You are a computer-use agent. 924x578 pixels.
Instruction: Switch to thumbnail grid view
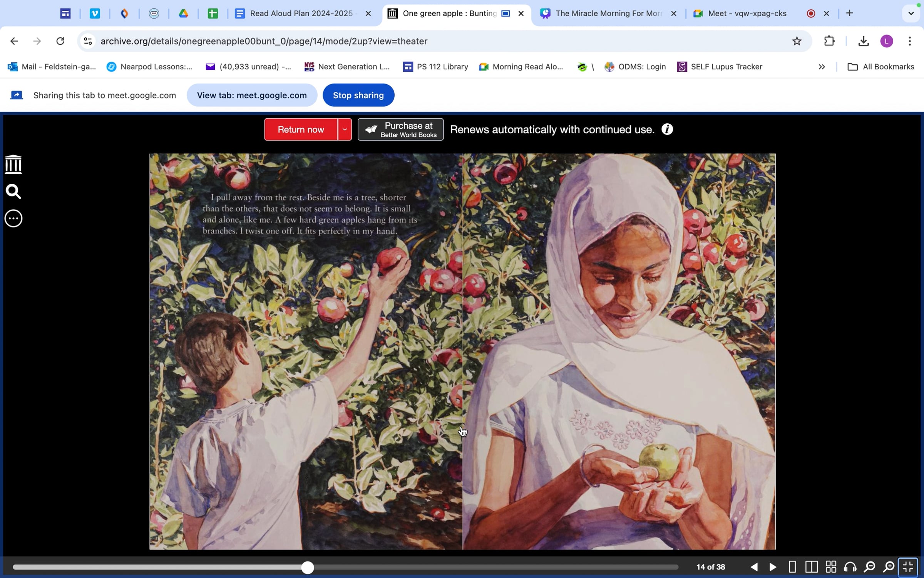coord(831,567)
